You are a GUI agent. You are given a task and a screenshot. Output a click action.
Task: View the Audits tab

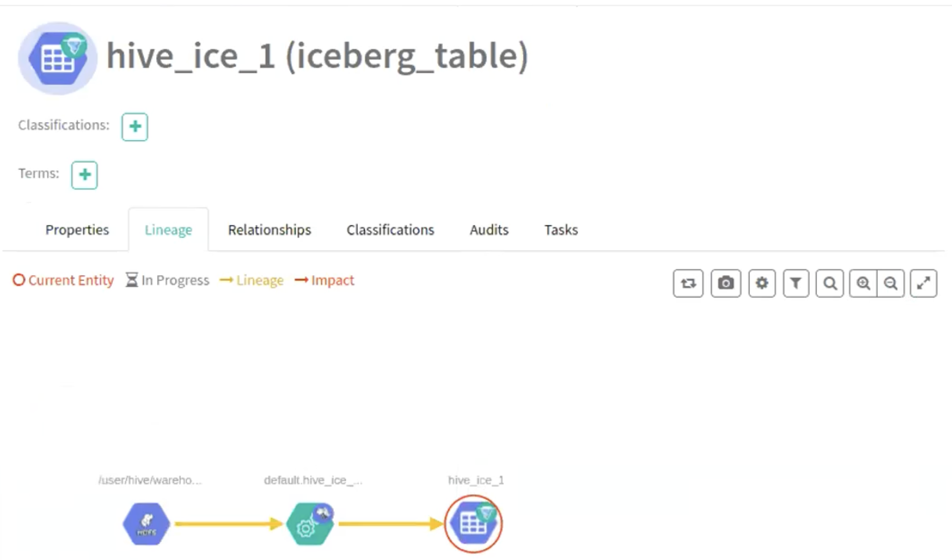(x=489, y=230)
